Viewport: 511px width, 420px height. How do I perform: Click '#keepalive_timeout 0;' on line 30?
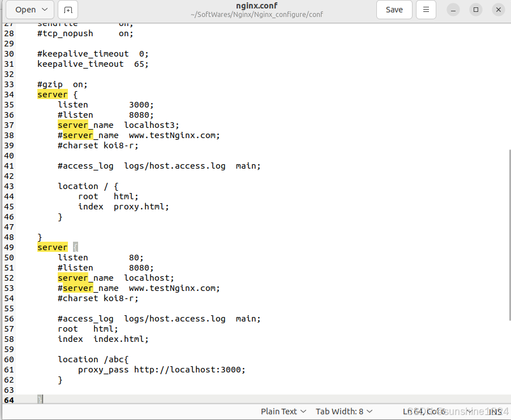[x=93, y=54]
